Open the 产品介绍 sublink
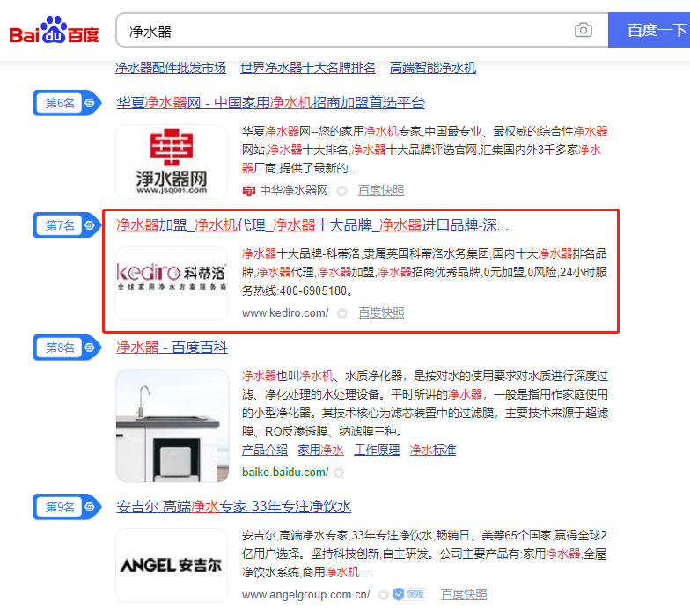 [x=265, y=451]
